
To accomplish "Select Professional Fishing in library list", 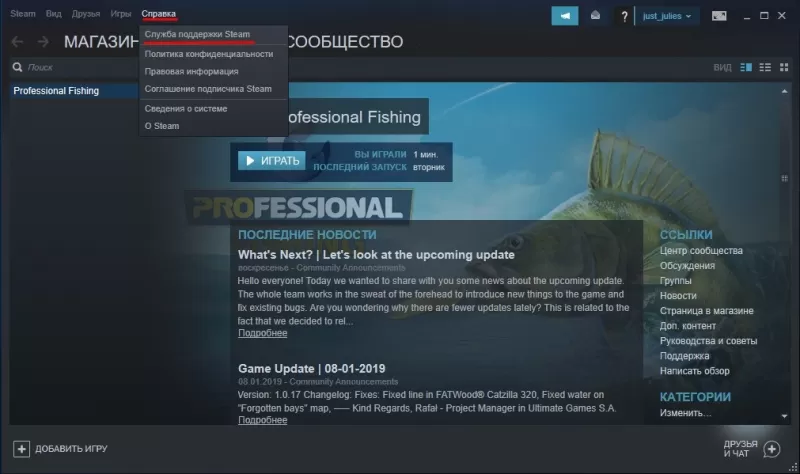I will coord(73,91).
